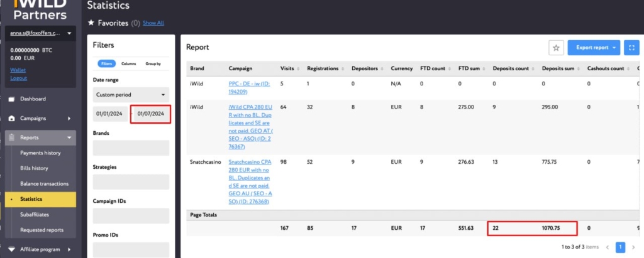Open the Custom period date range dropdown

(x=131, y=95)
